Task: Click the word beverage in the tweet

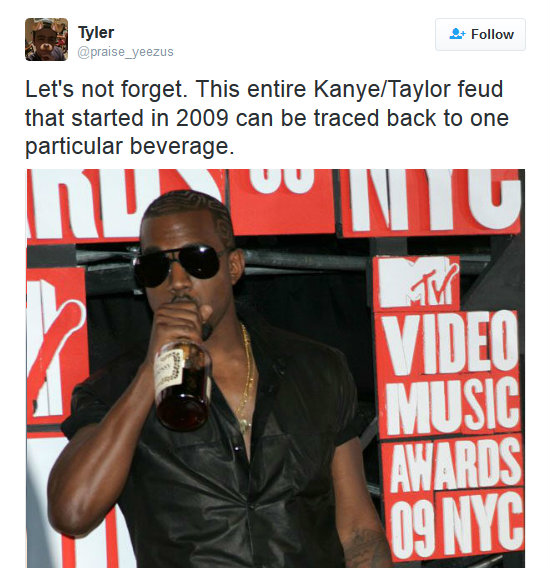Action: (x=182, y=147)
